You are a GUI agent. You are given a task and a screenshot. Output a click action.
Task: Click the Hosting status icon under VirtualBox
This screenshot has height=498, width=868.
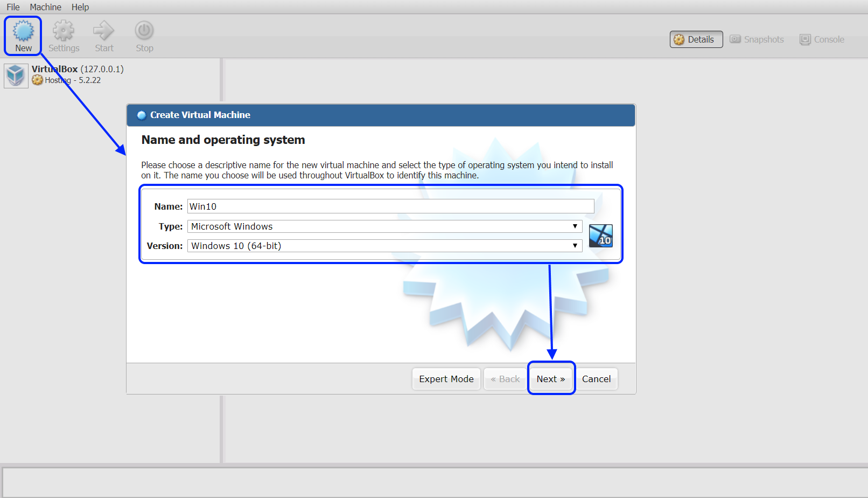[x=37, y=80]
